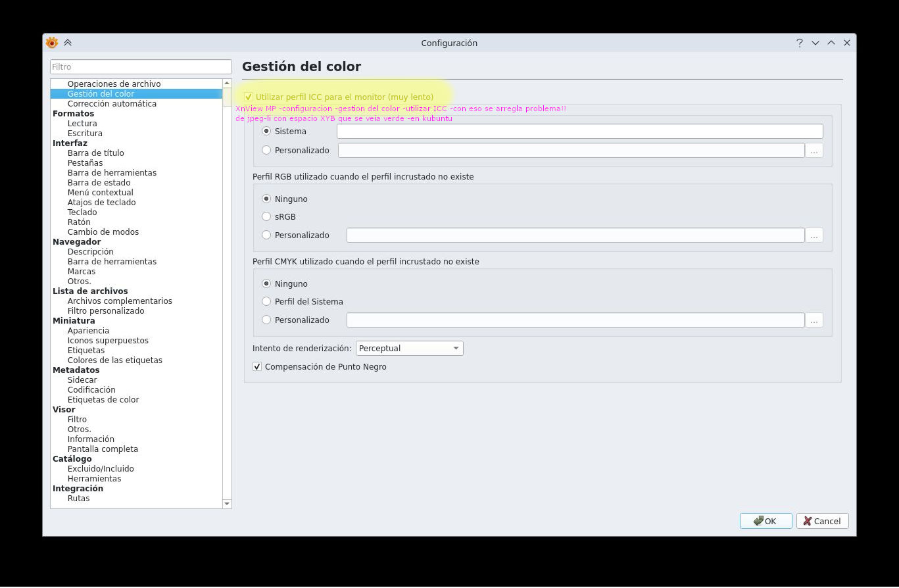Open the 'Lectura' settings page
Screen dimensions: 899x588
pos(82,123)
